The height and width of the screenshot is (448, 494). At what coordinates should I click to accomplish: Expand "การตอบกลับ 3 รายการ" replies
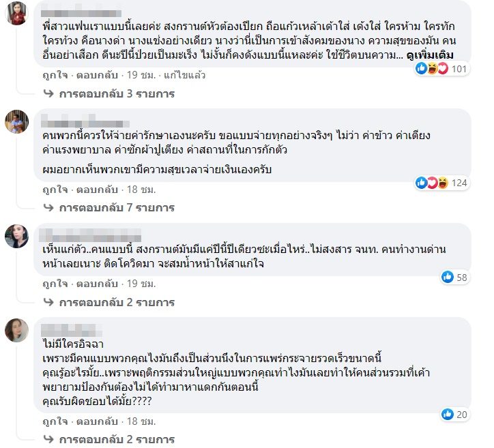(107, 93)
